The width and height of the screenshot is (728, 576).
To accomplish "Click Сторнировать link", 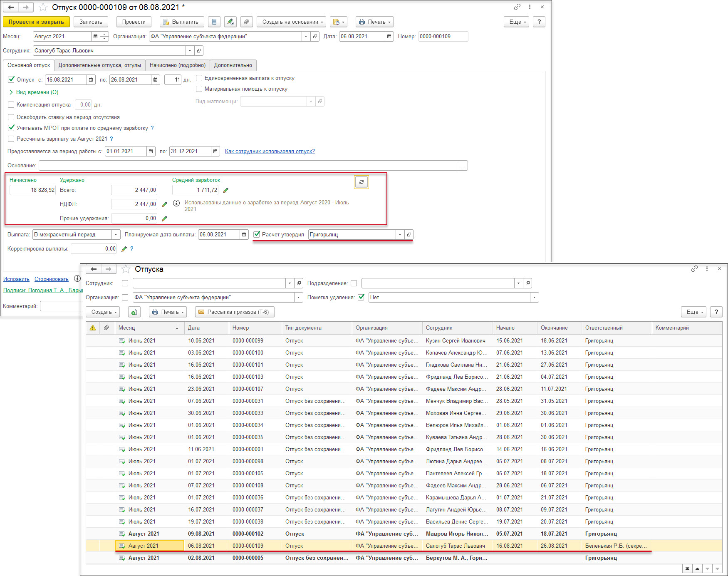I will click(x=52, y=279).
